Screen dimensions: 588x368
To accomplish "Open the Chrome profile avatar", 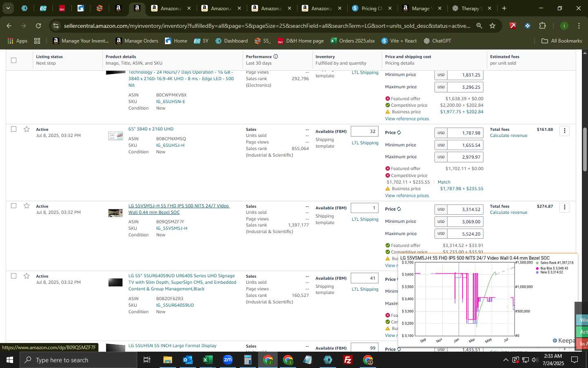I will pyautogui.click(x=564, y=26).
